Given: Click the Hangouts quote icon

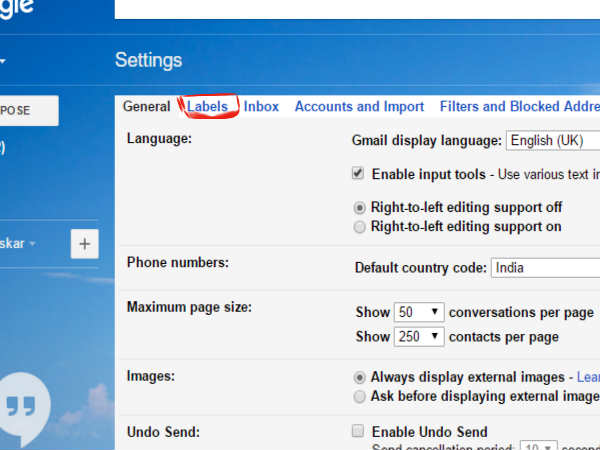Looking at the screenshot, I should (x=28, y=411).
